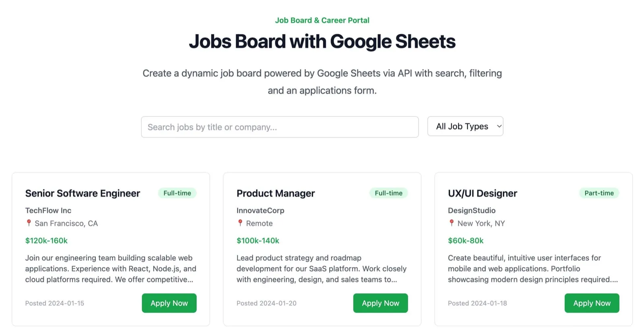Click the location pin icon for San Francisco, CA

29,223
